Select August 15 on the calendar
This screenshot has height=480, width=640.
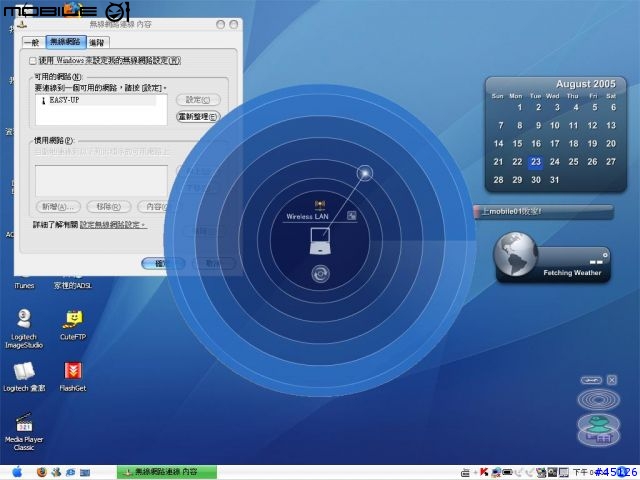[517, 144]
